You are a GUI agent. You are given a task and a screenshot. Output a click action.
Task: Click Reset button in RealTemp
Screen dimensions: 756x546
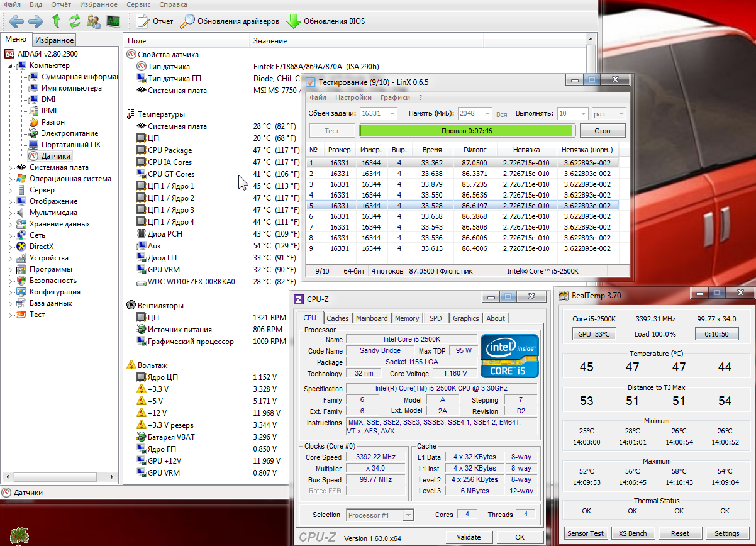[x=680, y=533]
